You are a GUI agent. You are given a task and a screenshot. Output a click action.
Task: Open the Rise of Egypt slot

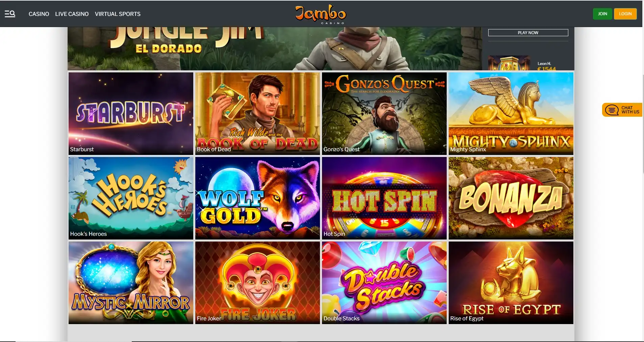click(511, 282)
